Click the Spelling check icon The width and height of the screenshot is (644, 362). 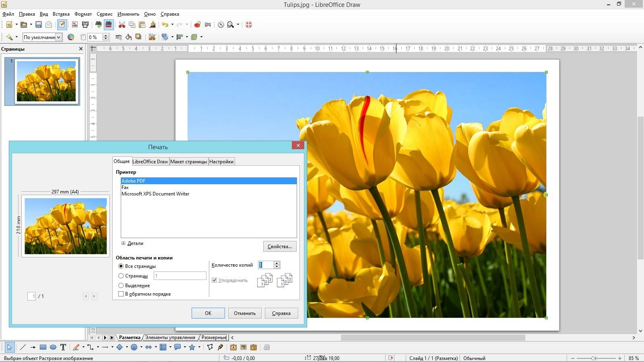pyautogui.click(x=98, y=25)
